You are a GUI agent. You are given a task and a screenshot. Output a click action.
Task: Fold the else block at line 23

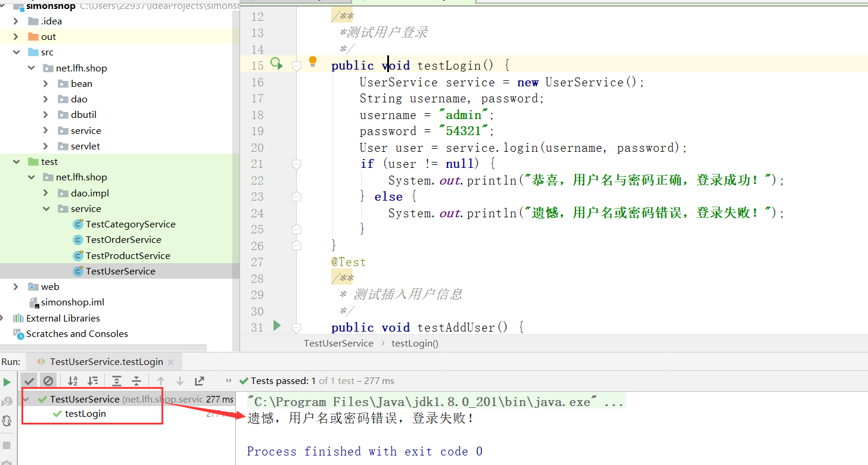point(297,196)
